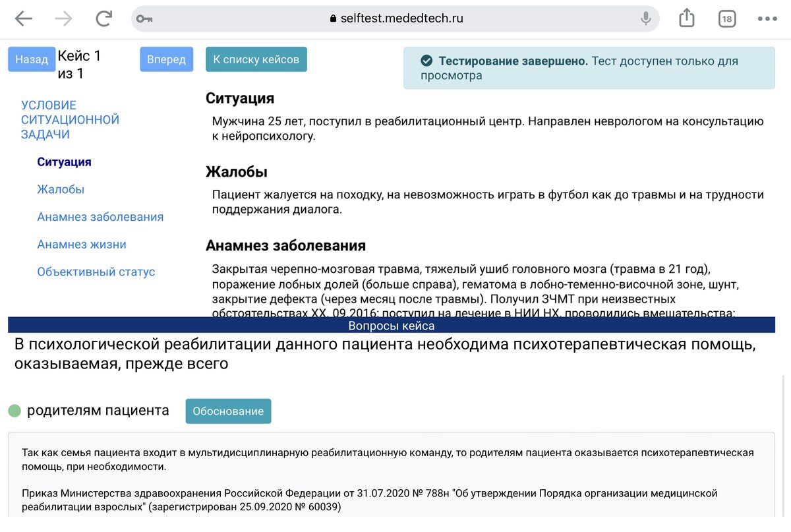The image size is (791, 532).
Task: Click the Назад button
Action: coord(32,59)
